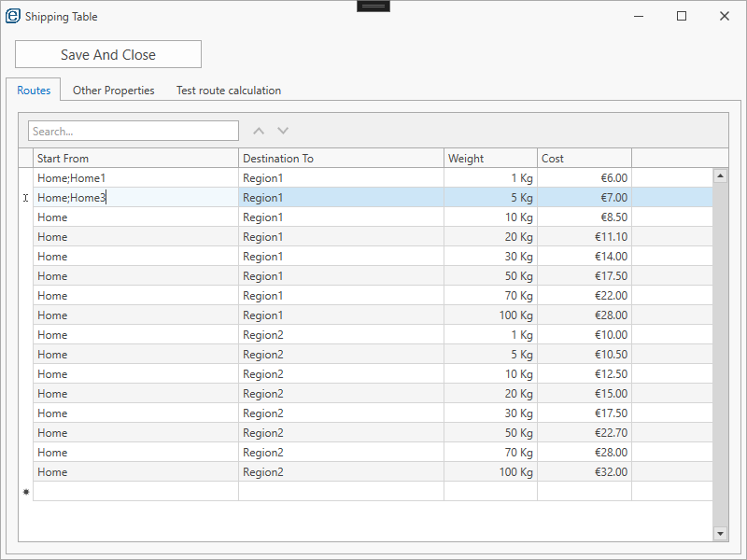
Task: Click the Shipping Table app icon in title bar
Action: tap(13, 16)
